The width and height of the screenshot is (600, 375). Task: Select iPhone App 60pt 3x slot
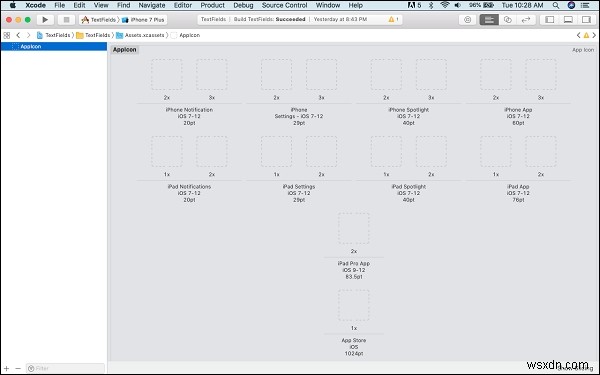click(541, 74)
